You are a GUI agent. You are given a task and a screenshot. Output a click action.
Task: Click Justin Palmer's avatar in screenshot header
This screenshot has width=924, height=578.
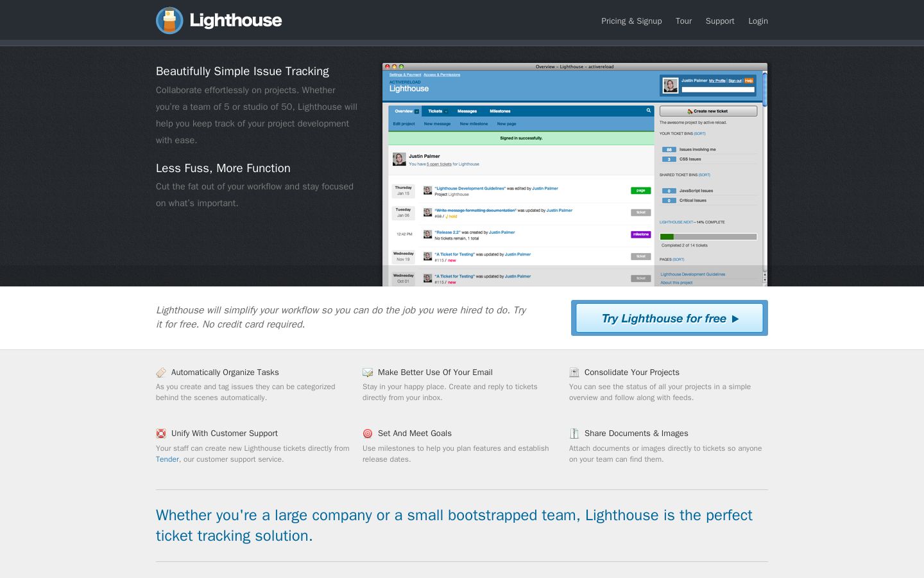(671, 85)
